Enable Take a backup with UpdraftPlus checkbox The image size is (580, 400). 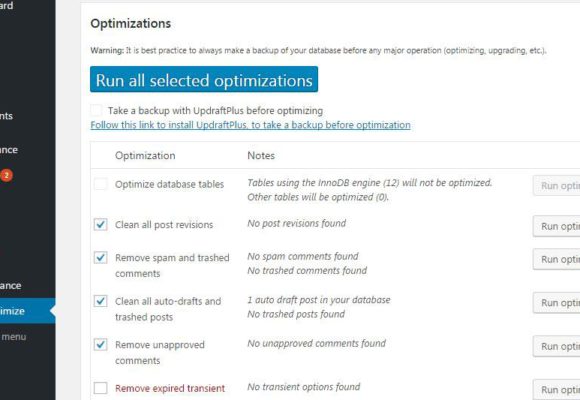coord(97,110)
